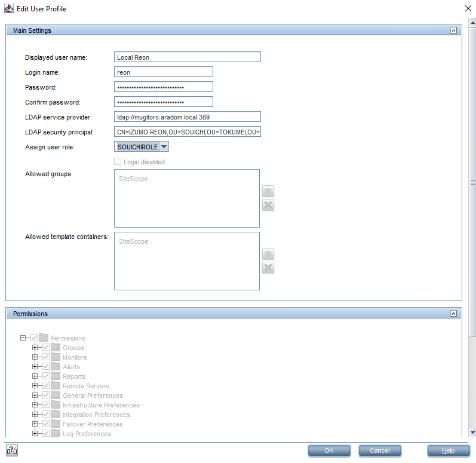
Task: Toggle the Infrastructure Preferences permission checkbox
Action: tap(46, 404)
